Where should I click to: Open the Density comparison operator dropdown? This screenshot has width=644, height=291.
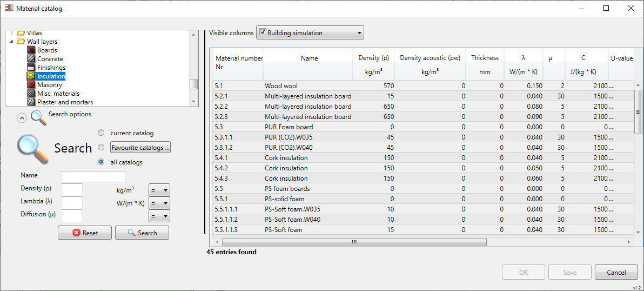click(x=159, y=190)
